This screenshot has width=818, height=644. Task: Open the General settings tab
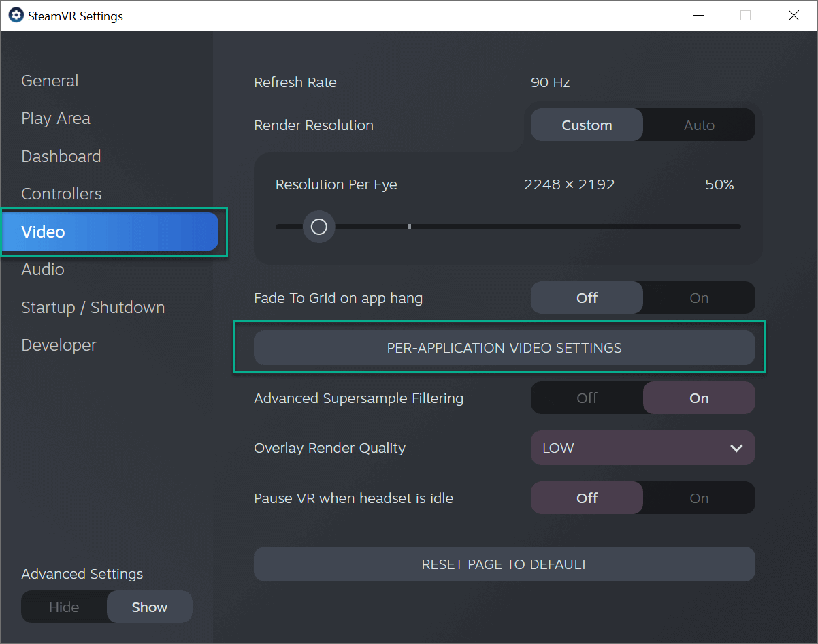[50, 81]
